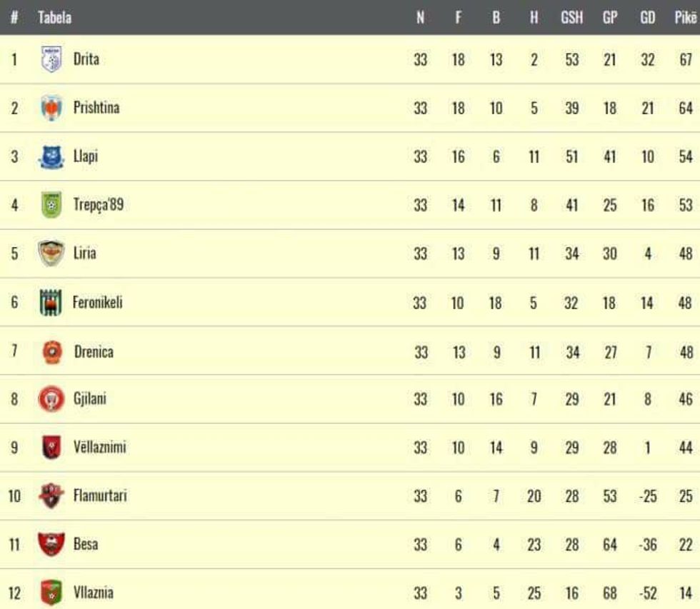Click the Gjilani round red crest
700x609 pixels.
[51, 399]
